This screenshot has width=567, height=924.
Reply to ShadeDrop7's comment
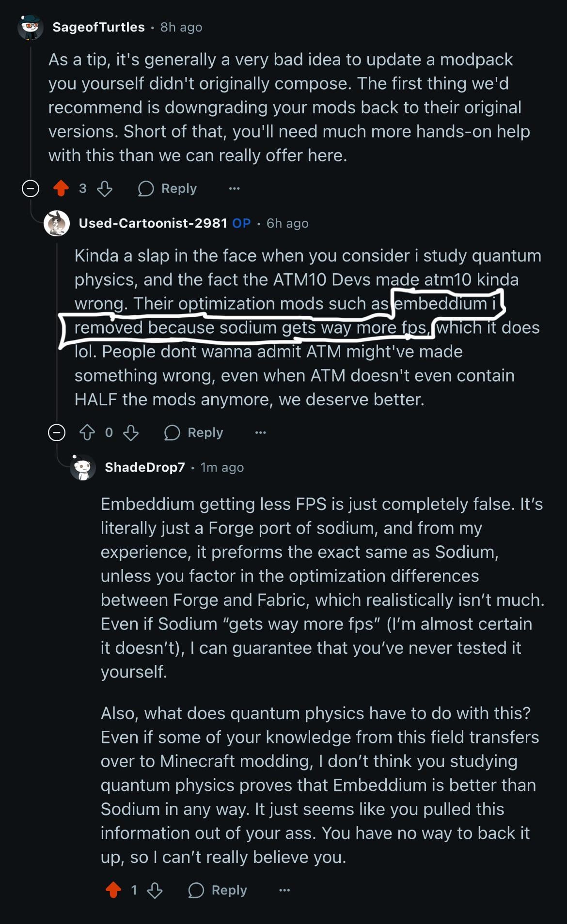[x=218, y=890]
